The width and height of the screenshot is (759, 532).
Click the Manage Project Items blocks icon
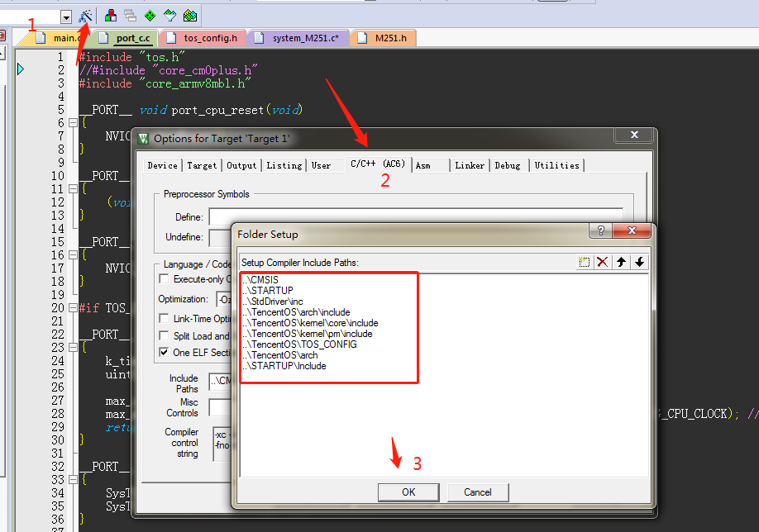point(111,16)
